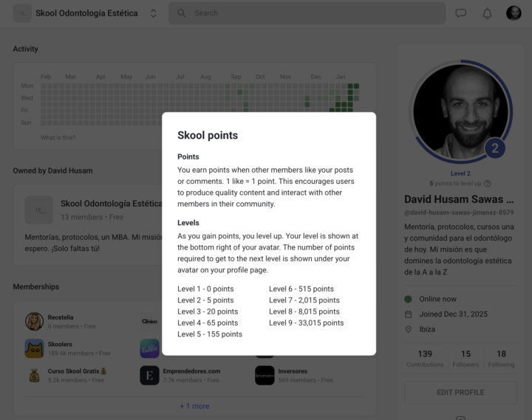The height and width of the screenshot is (420, 532).
Task: Expand the community switcher dropdown
Action: click(153, 13)
